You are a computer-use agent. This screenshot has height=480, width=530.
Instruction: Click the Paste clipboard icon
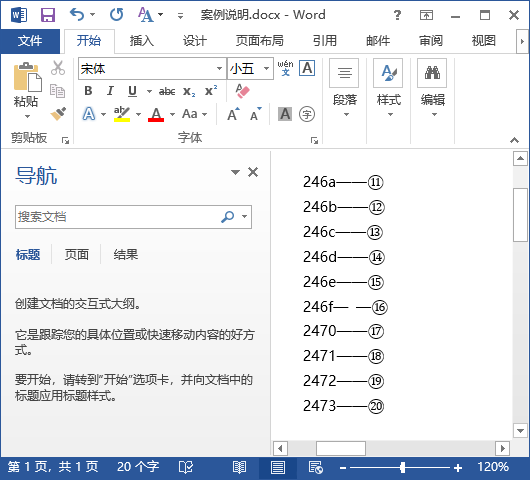28,77
